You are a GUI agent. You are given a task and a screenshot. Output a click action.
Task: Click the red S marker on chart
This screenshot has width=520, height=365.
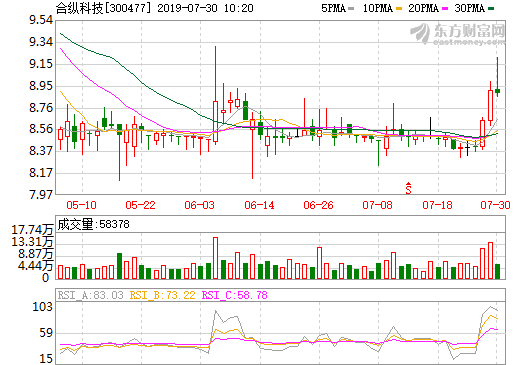coord(408,188)
